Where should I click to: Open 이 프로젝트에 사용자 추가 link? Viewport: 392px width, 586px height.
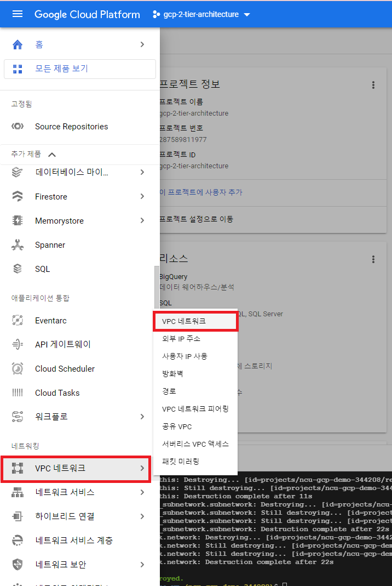coord(201,192)
